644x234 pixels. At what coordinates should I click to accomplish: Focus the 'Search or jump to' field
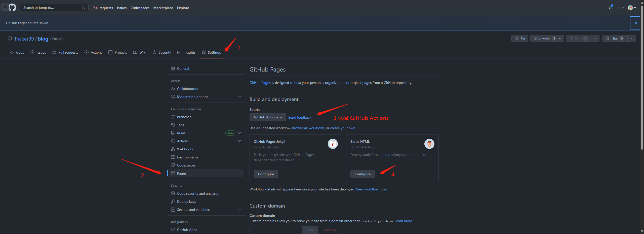point(54,8)
